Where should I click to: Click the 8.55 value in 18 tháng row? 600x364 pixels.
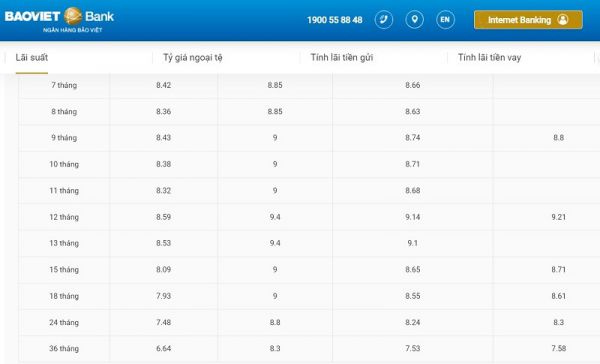pos(412,296)
